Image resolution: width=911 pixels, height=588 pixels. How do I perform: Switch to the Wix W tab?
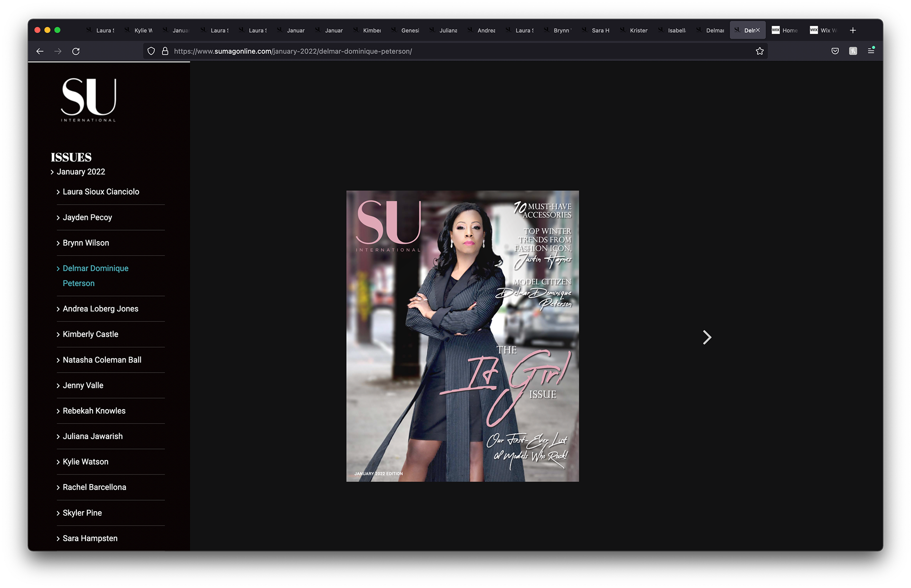pos(824,30)
